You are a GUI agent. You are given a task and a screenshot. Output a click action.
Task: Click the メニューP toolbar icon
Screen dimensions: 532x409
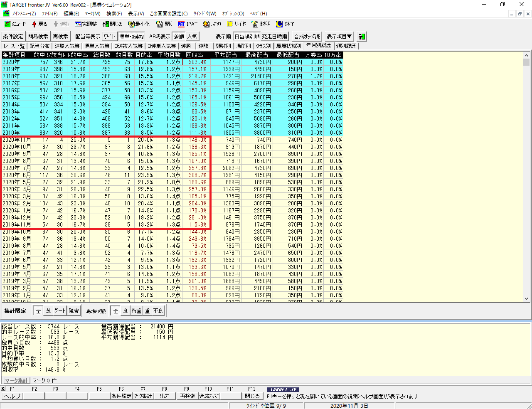15,24
